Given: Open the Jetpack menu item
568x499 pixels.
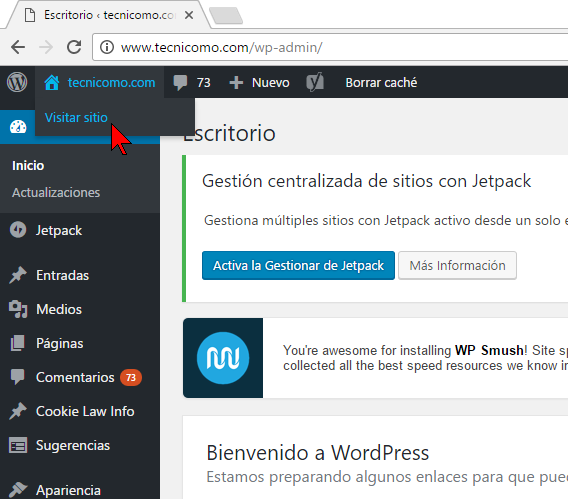Looking at the screenshot, I should (59, 230).
